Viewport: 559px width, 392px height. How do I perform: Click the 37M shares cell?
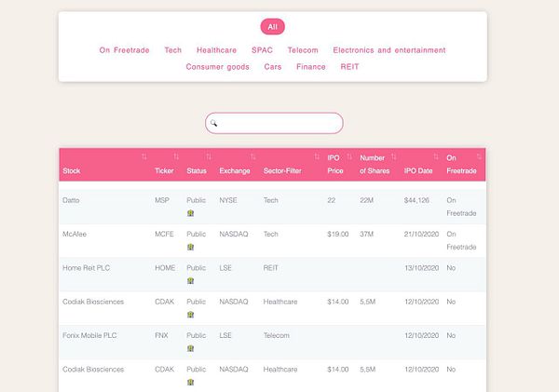tap(366, 234)
